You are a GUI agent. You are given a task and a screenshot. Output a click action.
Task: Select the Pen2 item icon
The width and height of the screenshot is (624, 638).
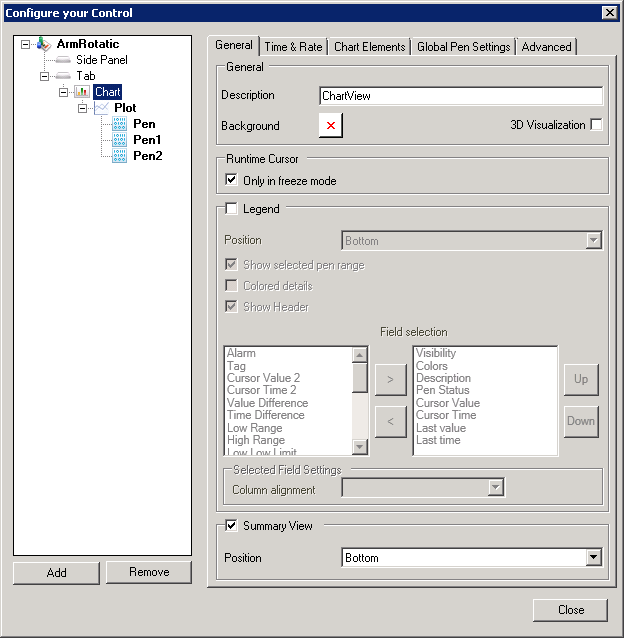(120, 156)
